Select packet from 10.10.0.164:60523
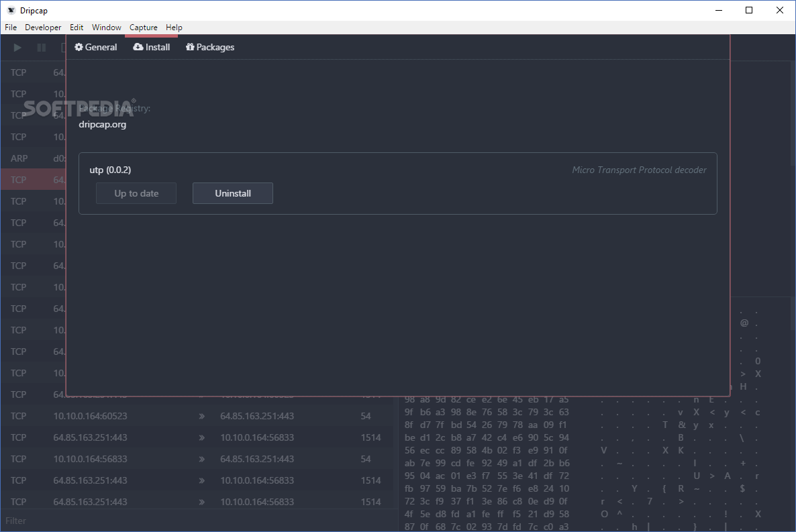The width and height of the screenshot is (796, 532). pos(197,416)
